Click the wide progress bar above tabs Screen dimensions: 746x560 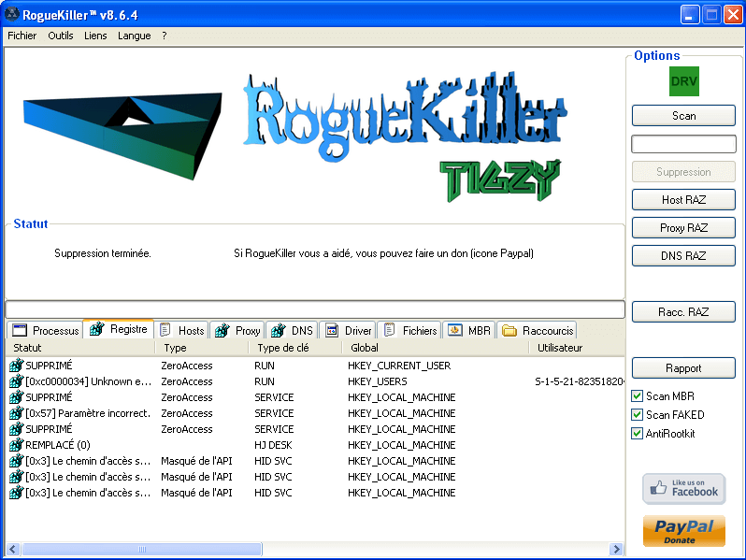click(314, 309)
